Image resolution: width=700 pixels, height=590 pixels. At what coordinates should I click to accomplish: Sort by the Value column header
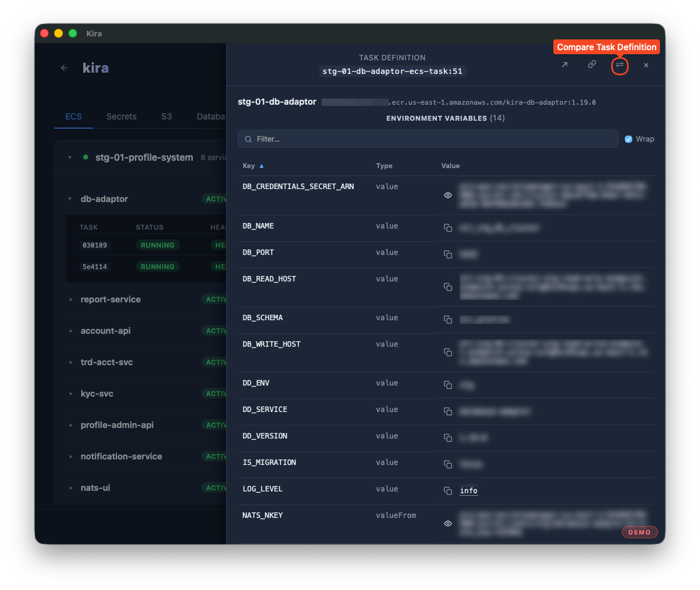450,166
